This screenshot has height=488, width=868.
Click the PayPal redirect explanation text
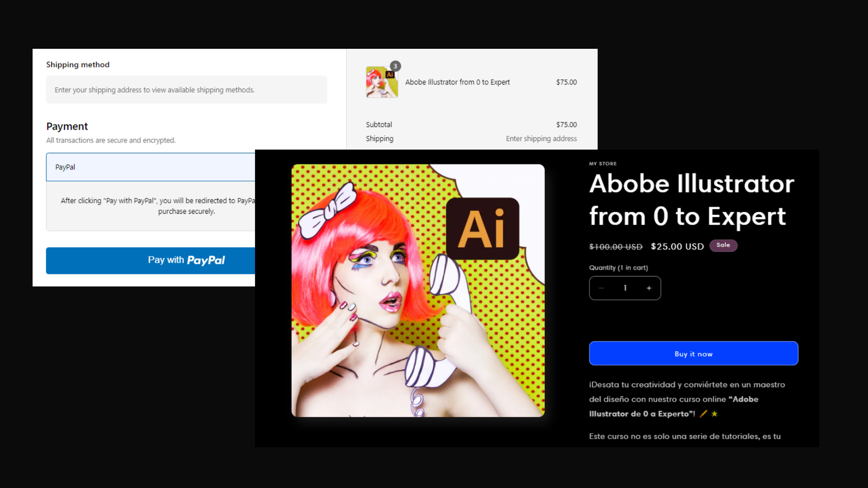tap(157, 206)
